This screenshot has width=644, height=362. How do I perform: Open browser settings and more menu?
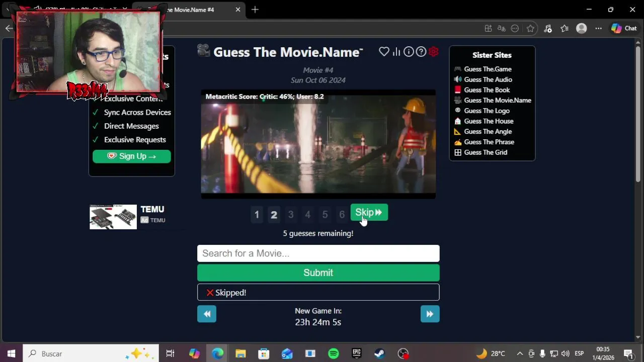pos(598,29)
